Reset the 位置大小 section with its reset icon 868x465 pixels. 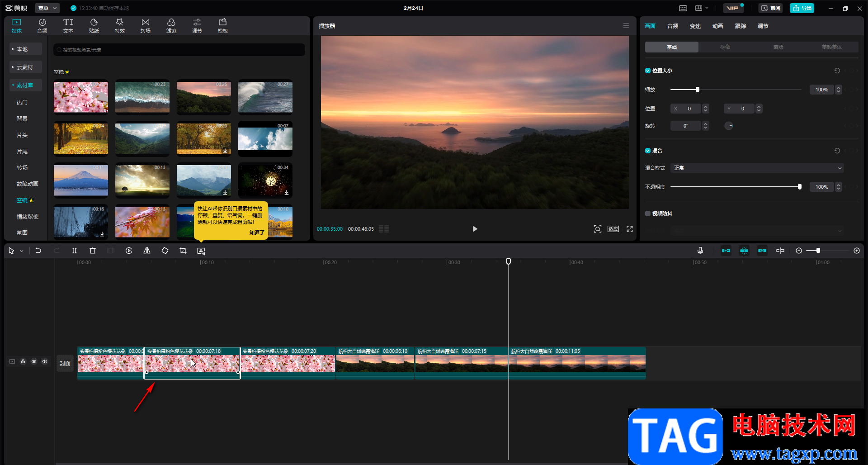[837, 71]
